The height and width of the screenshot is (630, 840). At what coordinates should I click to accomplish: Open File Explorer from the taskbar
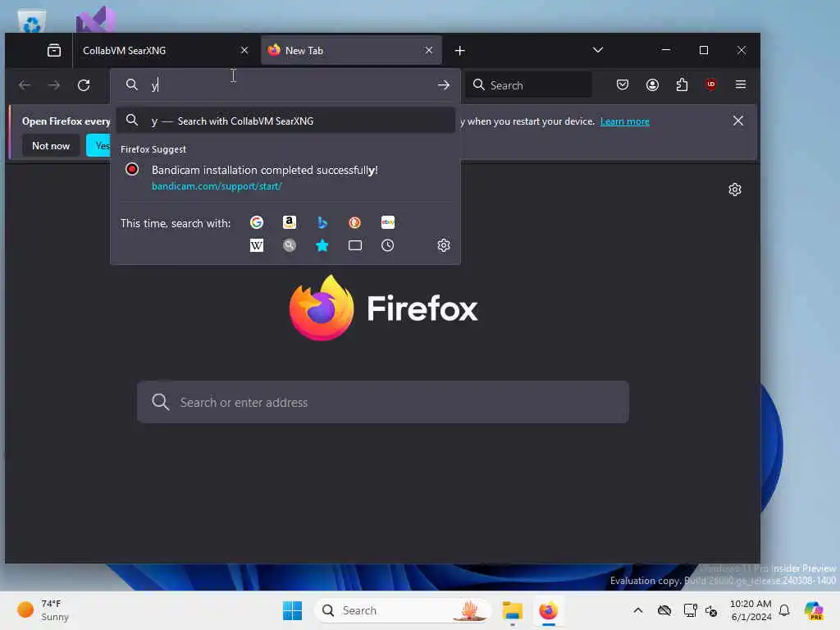512,610
